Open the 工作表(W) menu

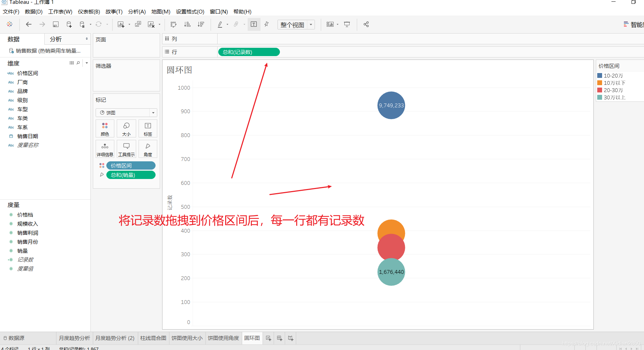pos(60,11)
